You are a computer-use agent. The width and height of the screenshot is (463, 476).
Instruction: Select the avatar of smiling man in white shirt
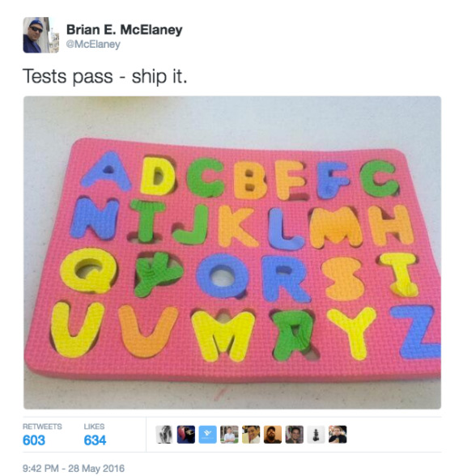coord(251,435)
